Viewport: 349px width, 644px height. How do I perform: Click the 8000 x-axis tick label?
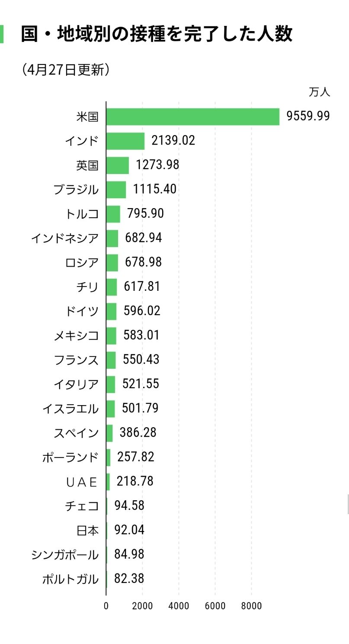pyautogui.click(x=251, y=606)
